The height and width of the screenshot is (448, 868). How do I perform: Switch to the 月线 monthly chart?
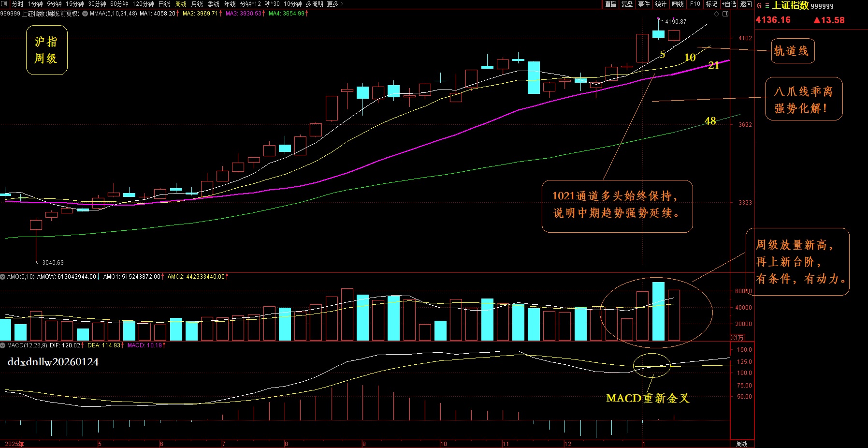197,4
